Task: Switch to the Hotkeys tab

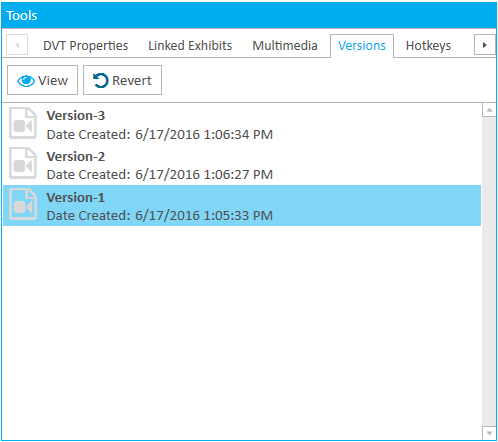Action: tap(428, 46)
